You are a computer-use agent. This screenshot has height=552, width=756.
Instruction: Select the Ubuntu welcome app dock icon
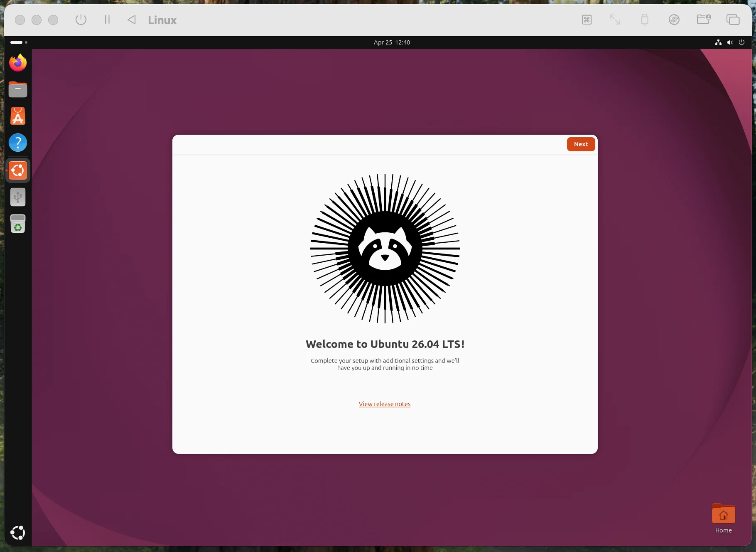click(x=18, y=170)
